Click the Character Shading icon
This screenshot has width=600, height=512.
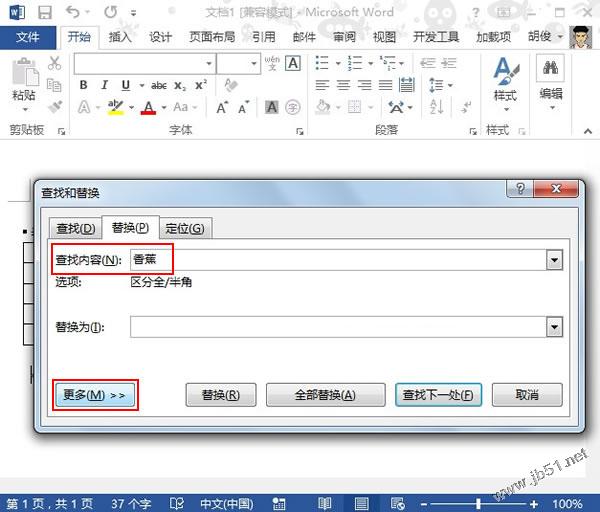(x=272, y=107)
